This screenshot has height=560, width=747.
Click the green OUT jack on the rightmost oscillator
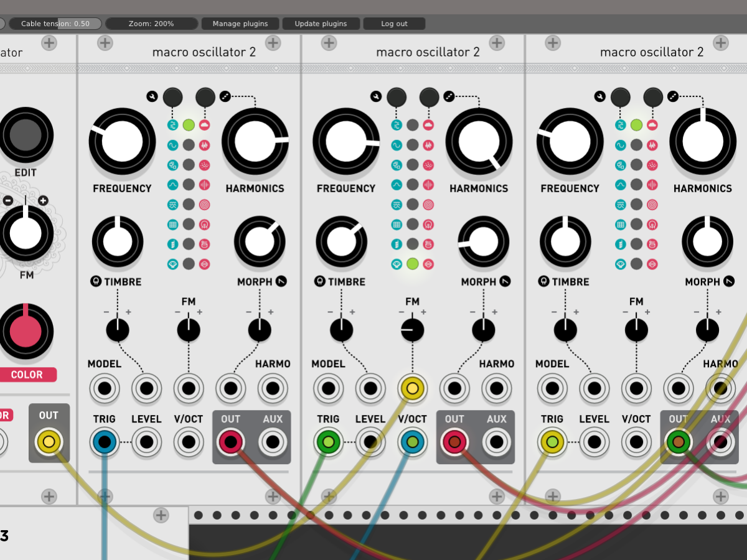[x=679, y=442]
